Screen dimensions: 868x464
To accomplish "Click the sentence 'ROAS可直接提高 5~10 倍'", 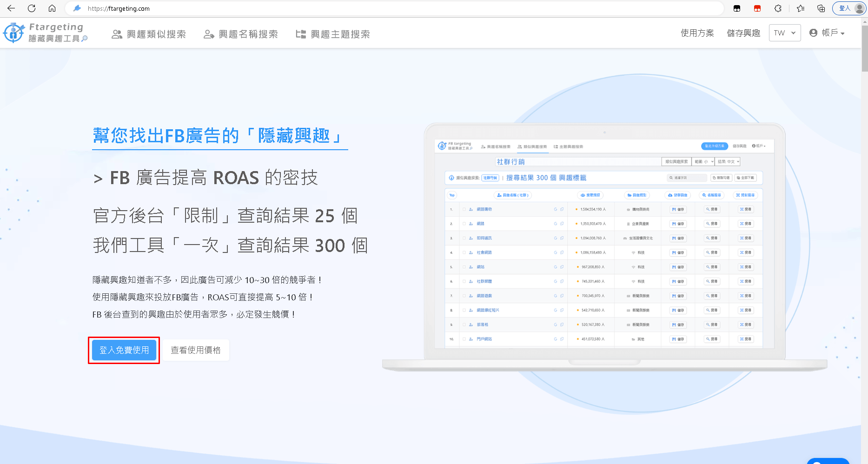I will [203, 297].
